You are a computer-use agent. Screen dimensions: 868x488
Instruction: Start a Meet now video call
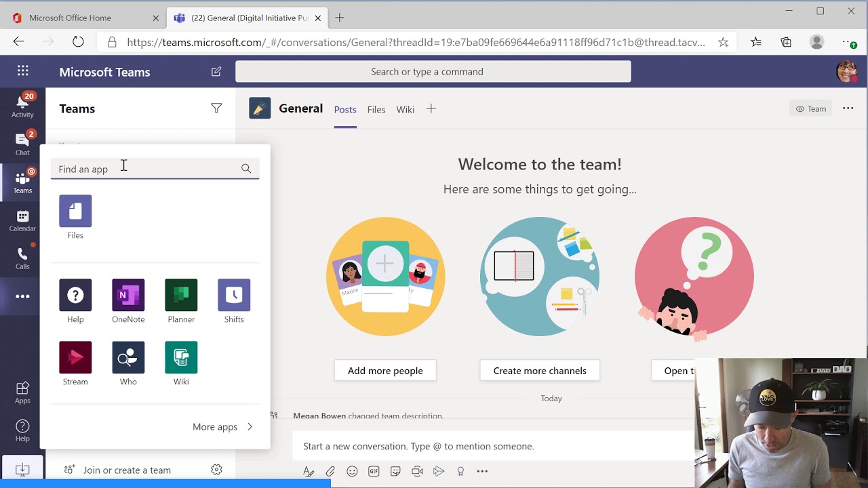417,471
